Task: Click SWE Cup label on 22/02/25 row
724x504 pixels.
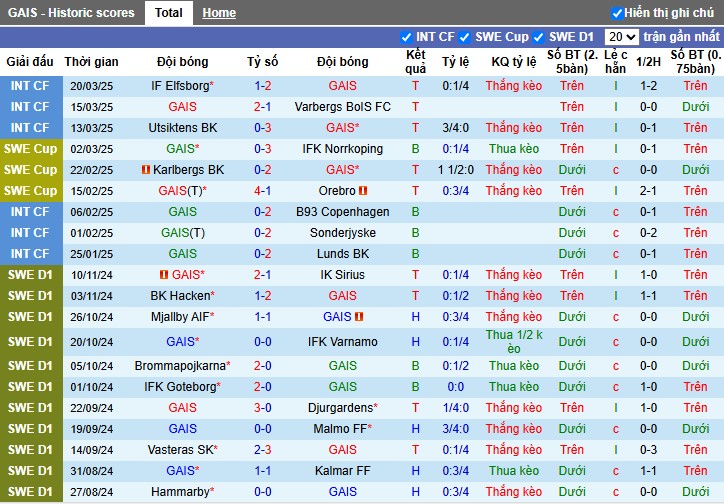Action: click(x=30, y=170)
